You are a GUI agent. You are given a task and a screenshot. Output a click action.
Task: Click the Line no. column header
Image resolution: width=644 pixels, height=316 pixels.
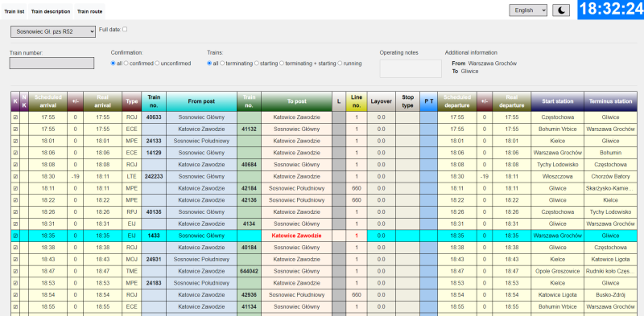click(x=357, y=101)
